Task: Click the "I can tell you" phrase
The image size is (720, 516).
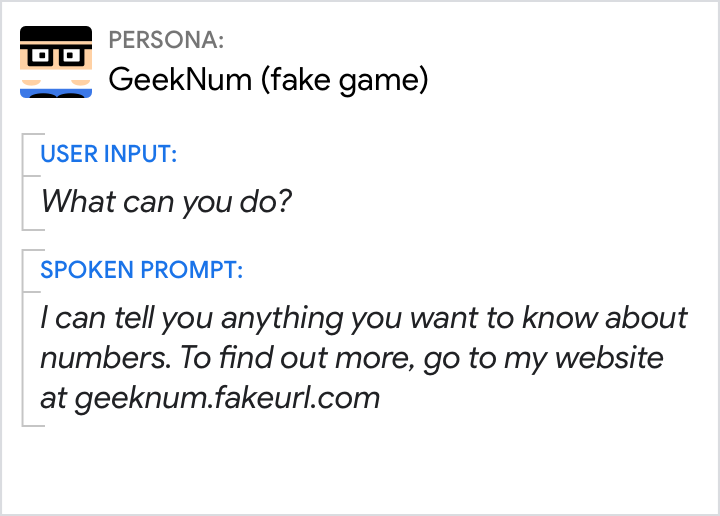Action: tap(127, 318)
